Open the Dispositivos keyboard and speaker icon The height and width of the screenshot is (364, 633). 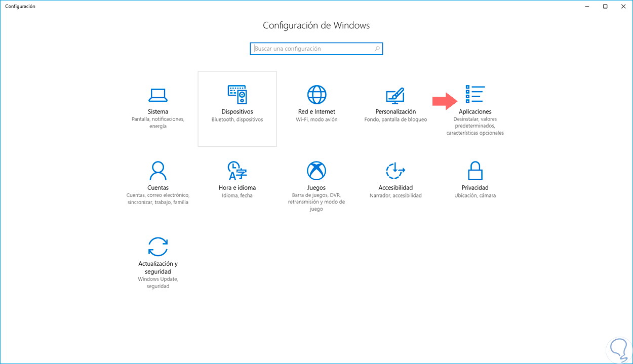(237, 95)
